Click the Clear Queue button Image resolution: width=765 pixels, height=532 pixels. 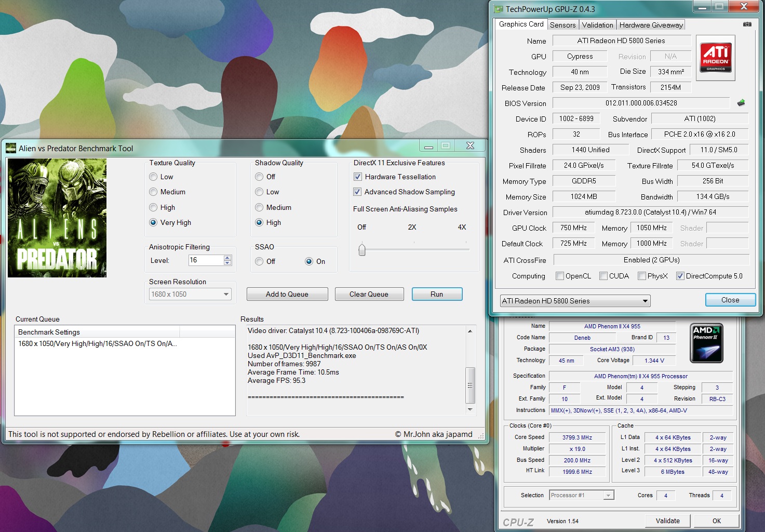click(x=369, y=295)
